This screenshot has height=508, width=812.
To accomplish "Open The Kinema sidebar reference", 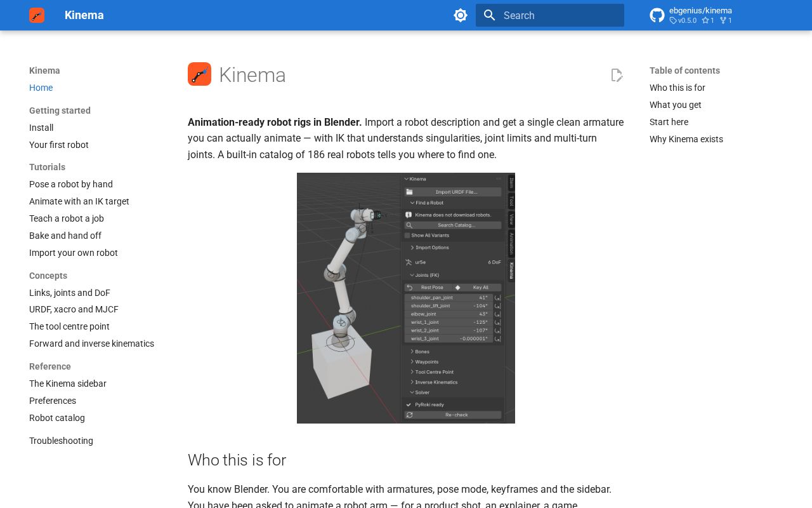I will [68, 384].
